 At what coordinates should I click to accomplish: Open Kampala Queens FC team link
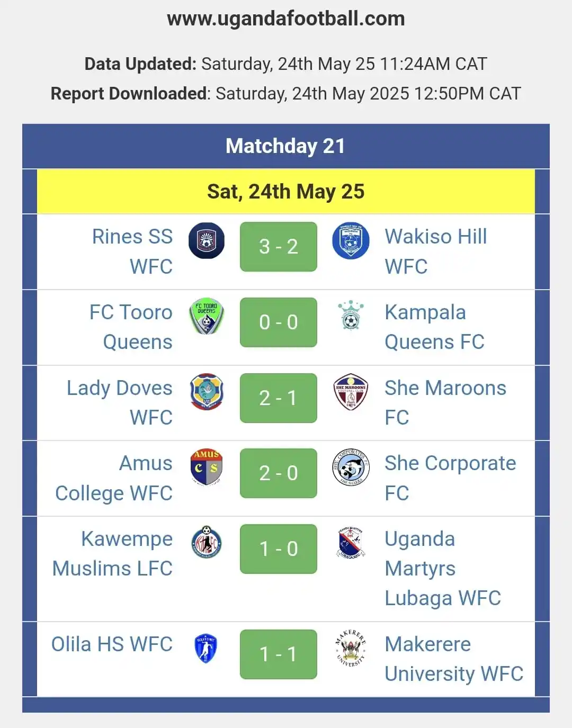434,327
